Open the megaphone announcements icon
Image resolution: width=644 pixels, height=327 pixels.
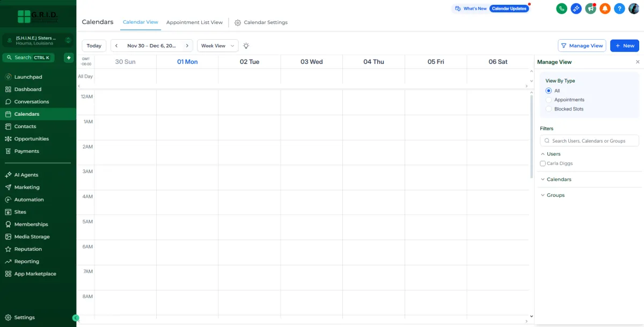[x=590, y=9]
